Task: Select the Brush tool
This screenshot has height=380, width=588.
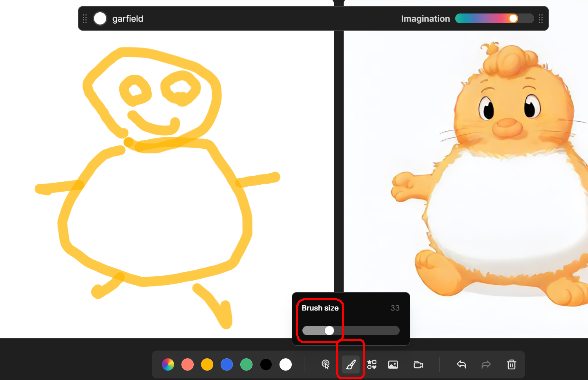Action: [351, 364]
